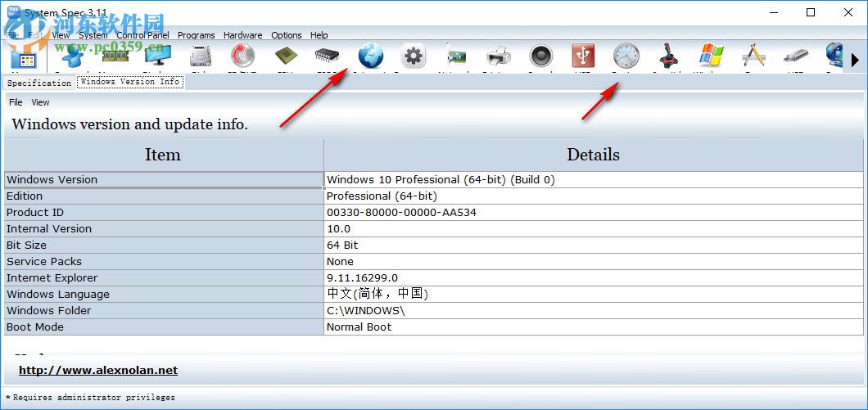
Task: Click the C:\WINDOWS\ folder value
Action: [366, 310]
